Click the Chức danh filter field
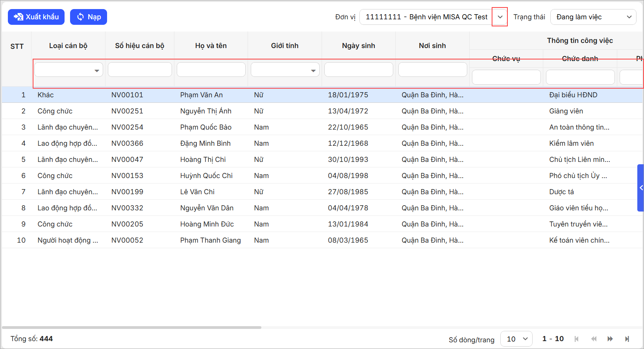Screen dimensions: 644x349 pyautogui.click(x=580, y=77)
